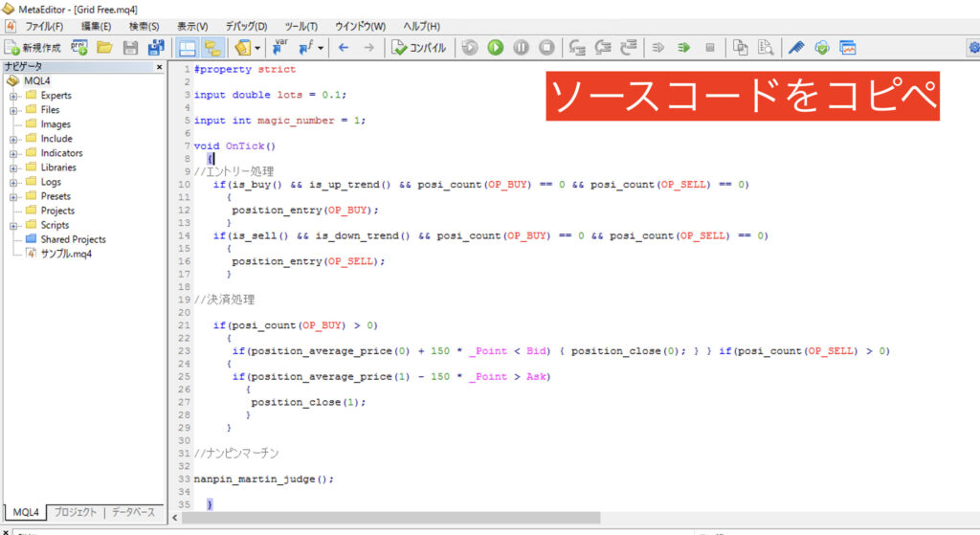This screenshot has height=535, width=980.
Task: Click the find in files icon
Action: (x=766, y=48)
